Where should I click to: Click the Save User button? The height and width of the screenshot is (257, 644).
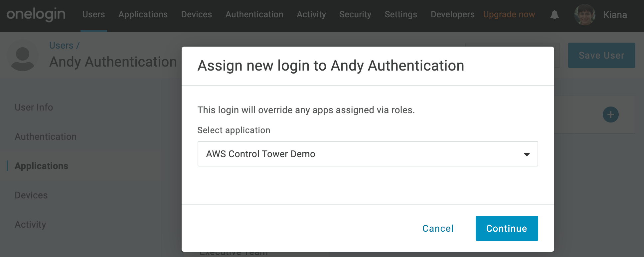(601, 55)
